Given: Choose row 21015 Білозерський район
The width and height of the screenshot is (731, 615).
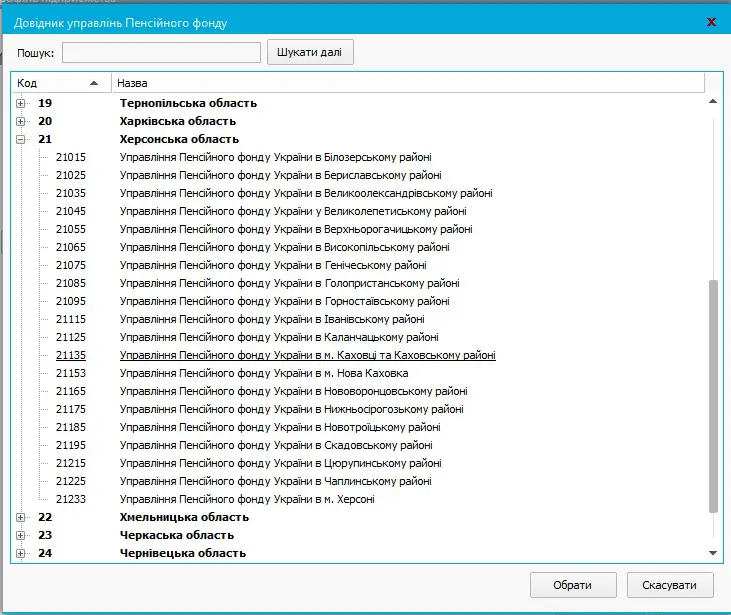Looking at the screenshot, I should tap(275, 157).
